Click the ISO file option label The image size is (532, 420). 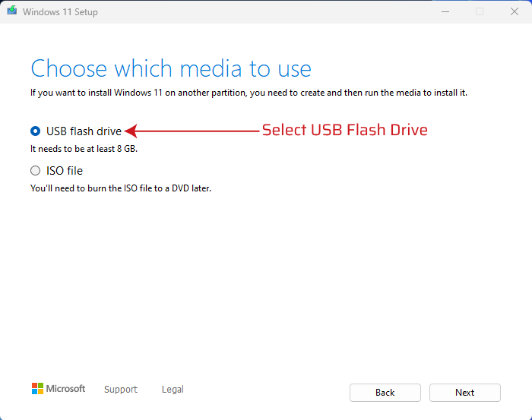(65, 171)
